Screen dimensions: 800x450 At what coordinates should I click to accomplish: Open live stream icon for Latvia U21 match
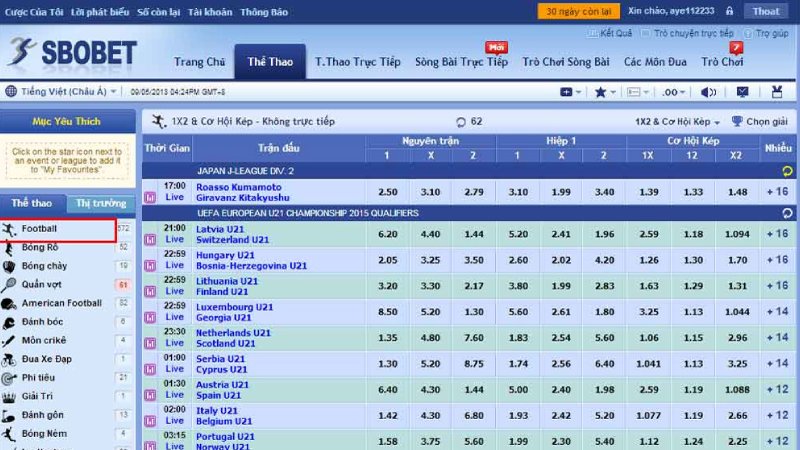(150, 239)
